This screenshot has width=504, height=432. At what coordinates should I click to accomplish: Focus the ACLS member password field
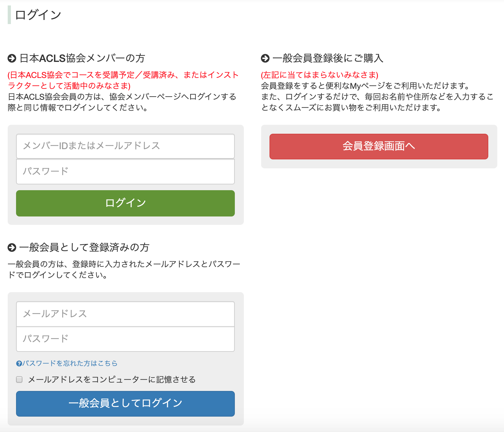click(125, 171)
